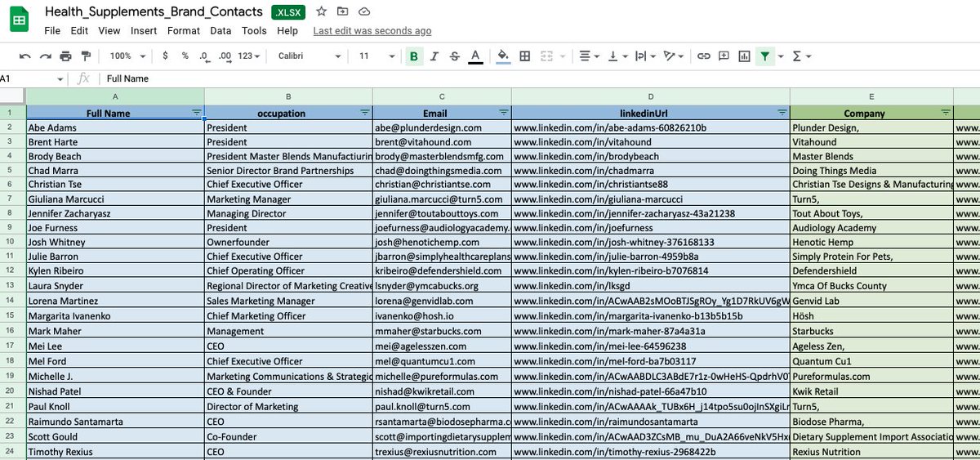Click the Name box showing A1

(x=32, y=78)
